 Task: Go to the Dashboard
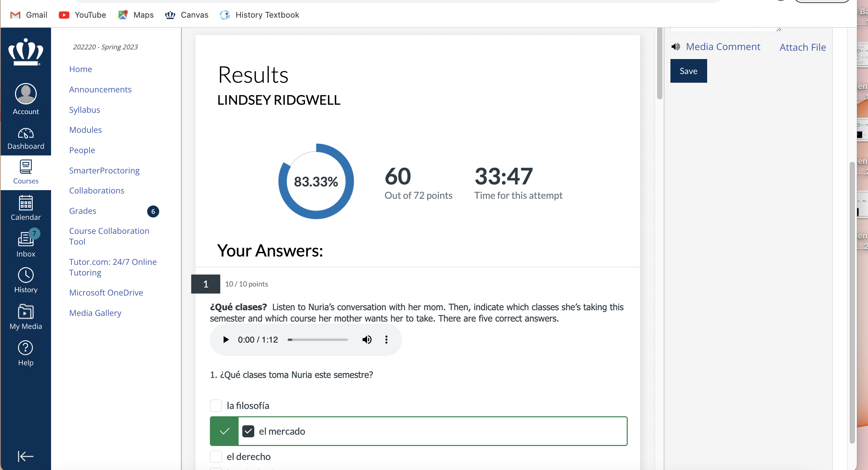click(x=26, y=139)
